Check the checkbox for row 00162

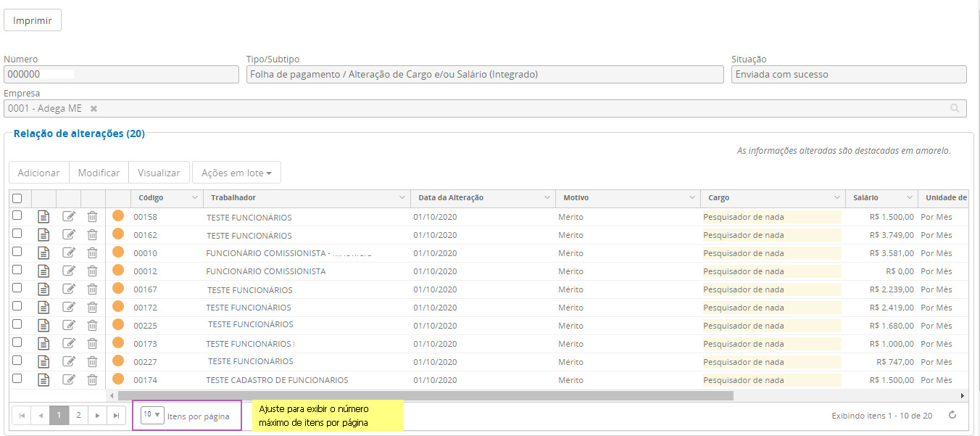coord(17,233)
